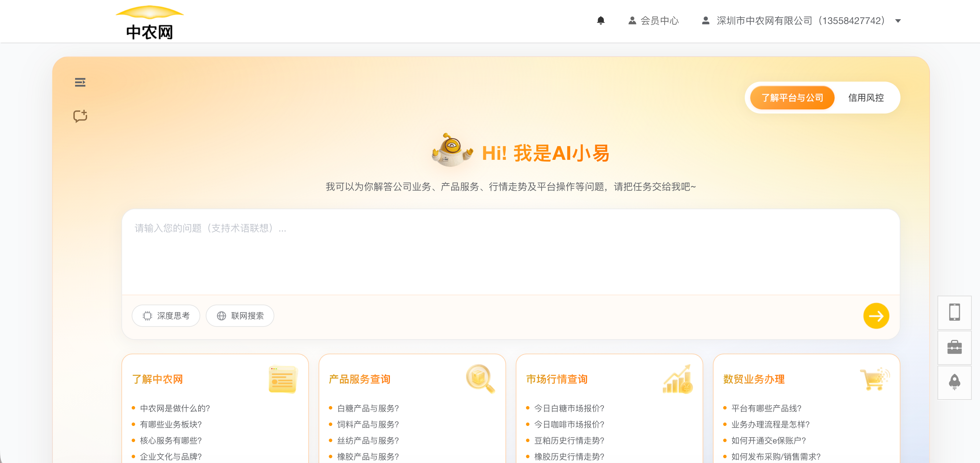Switch to the 信用风控 tab
Viewport: 980px width, 463px height.
tap(866, 98)
